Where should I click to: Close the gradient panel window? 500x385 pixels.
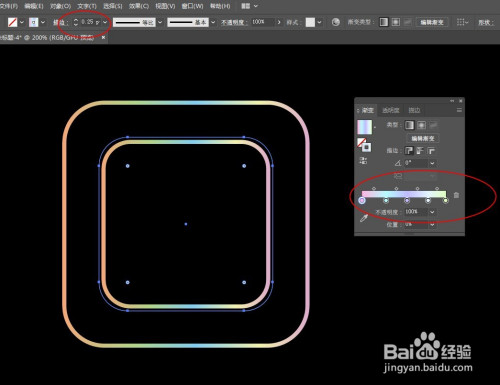pyautogui.click(x=461, y=101)
